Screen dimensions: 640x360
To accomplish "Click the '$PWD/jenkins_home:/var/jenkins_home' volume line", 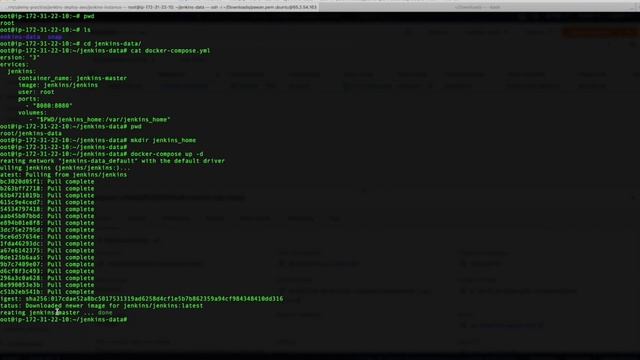I will click(x=100, y=120).
